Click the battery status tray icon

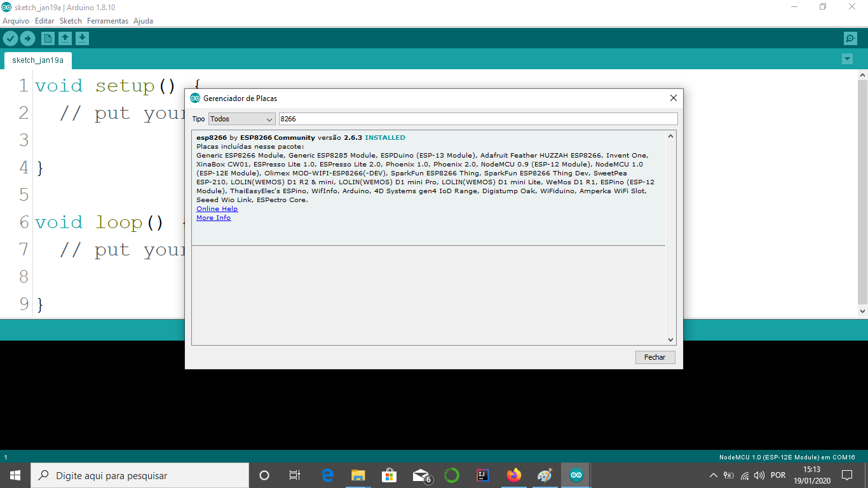coord(729,475)
